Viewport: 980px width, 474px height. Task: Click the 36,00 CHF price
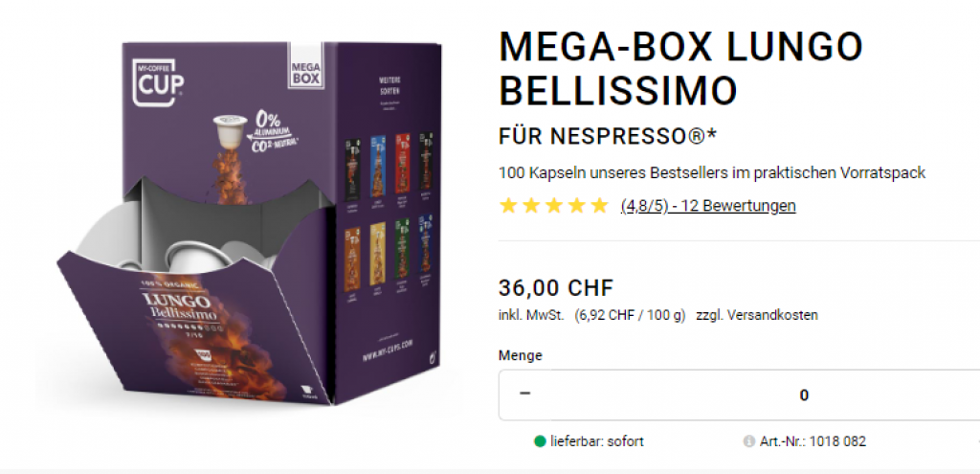(556, 288)
